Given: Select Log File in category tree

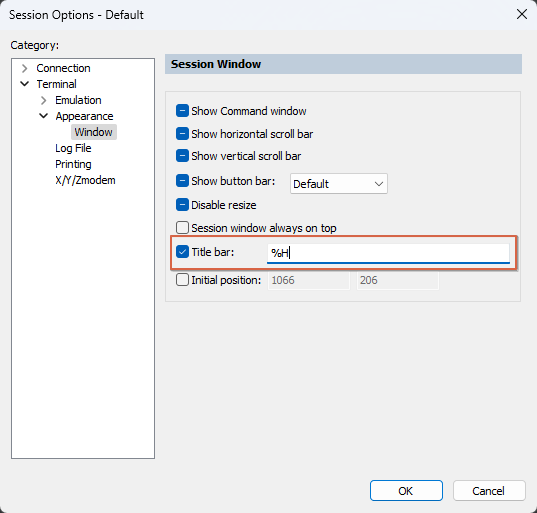Looking at the screenshot, I should 73,148.
